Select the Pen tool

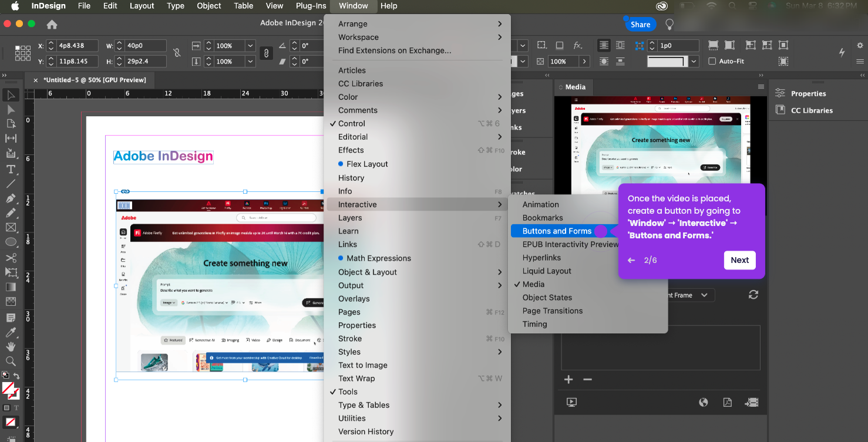tap(11, 198)
